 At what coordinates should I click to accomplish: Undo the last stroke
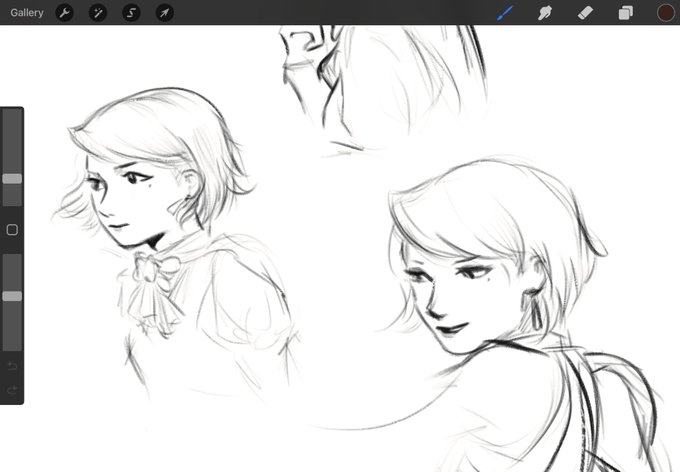coord(12,366)
